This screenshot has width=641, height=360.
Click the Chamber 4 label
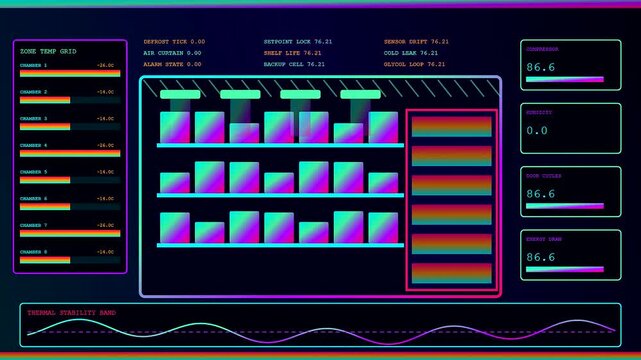coord(34,145)
